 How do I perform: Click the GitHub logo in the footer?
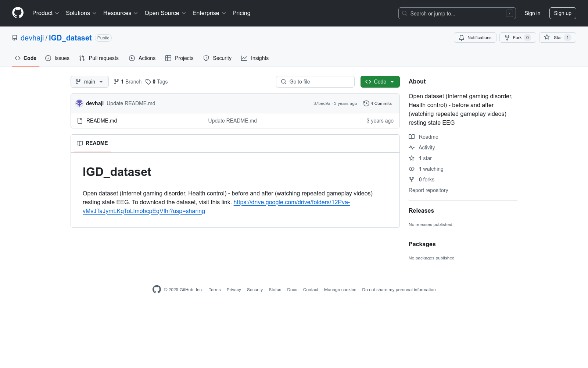pyautogui.click(x=157, y=290)
